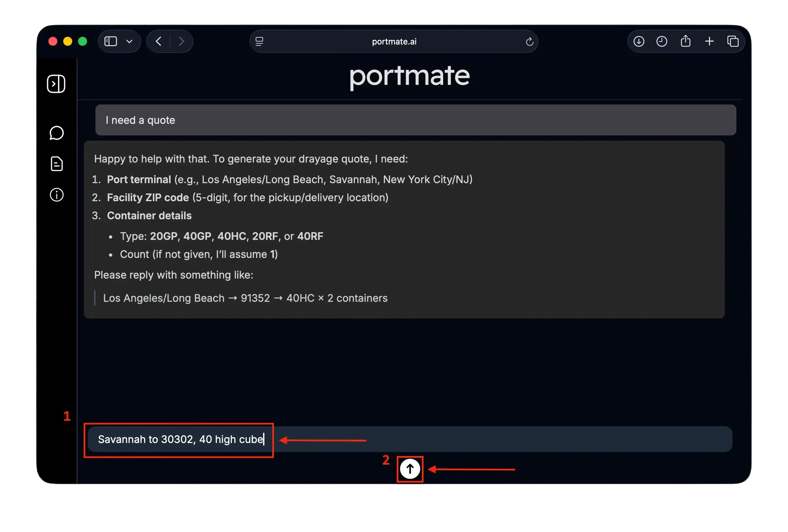Expand the portmate sidebar panel
The image size is (788, 532).
pyautogui.click(x=56, y=84)
